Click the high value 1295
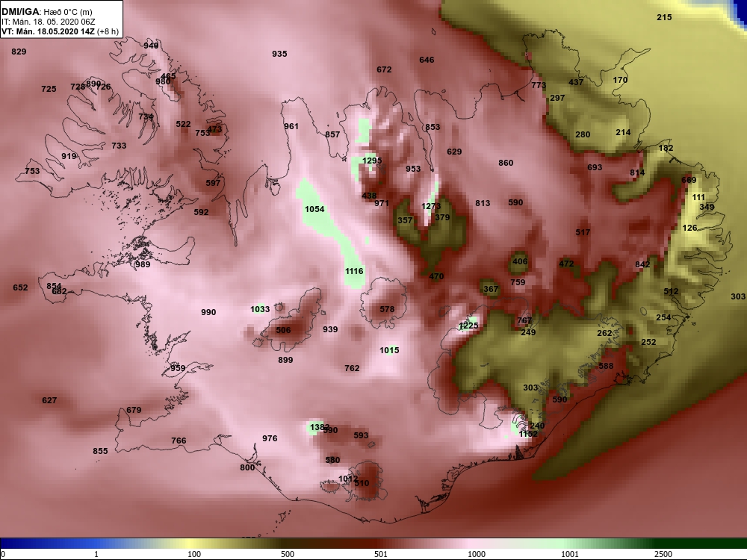This screenshot has height=560, width=747. point(372,161)
